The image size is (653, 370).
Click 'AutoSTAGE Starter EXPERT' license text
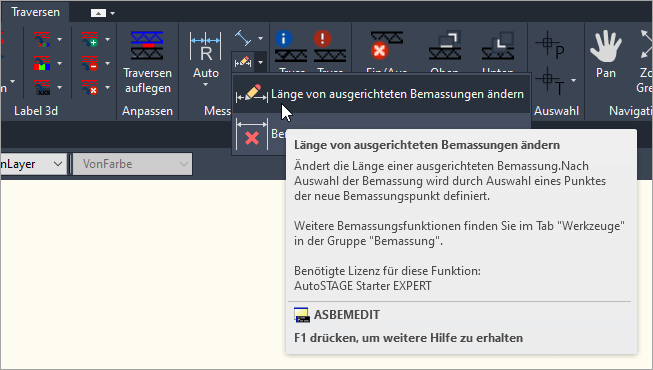[x=363, y=286]
